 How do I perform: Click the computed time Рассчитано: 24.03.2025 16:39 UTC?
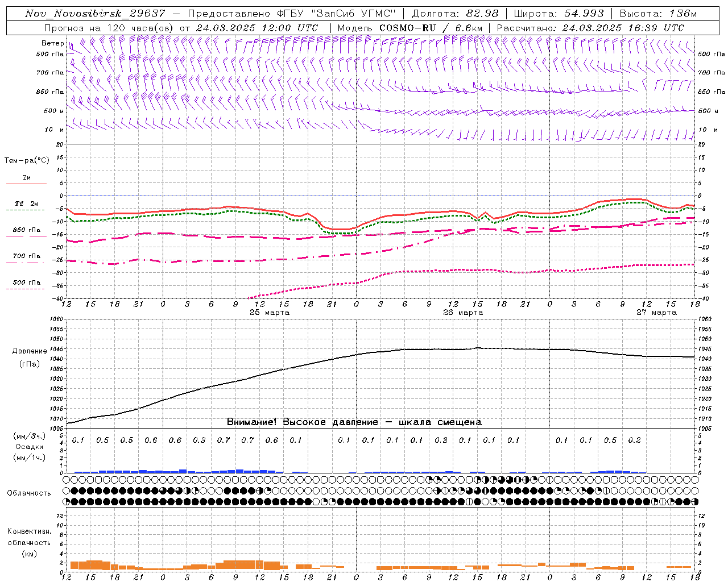click(590, 28)
